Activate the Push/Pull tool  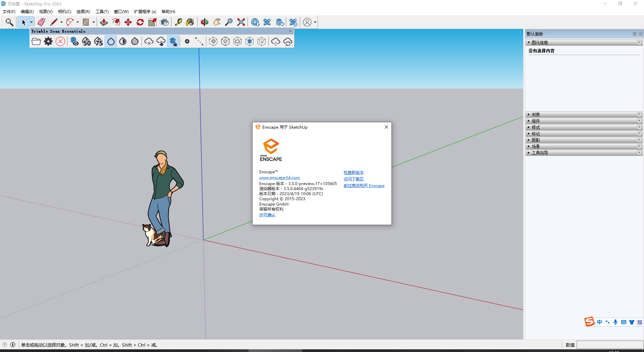click(104, 22)
